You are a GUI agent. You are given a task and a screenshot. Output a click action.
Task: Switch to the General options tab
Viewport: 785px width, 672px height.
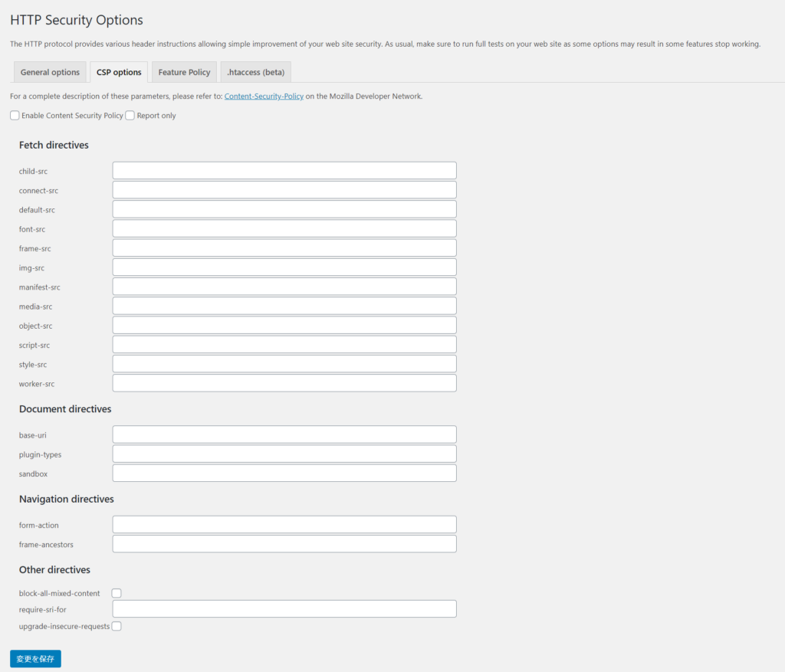pyautogui.click(x=49, y=71)
